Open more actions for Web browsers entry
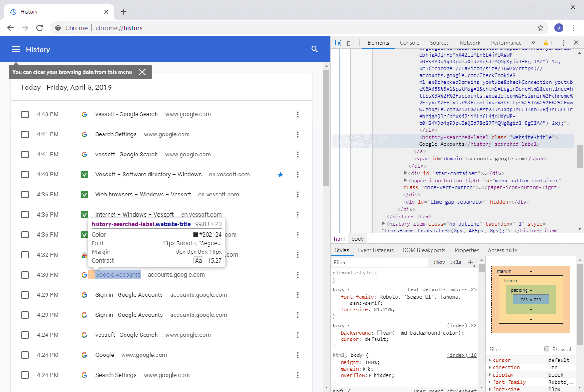This screenshot has height=392, width=584. click(x=298, y=195)
